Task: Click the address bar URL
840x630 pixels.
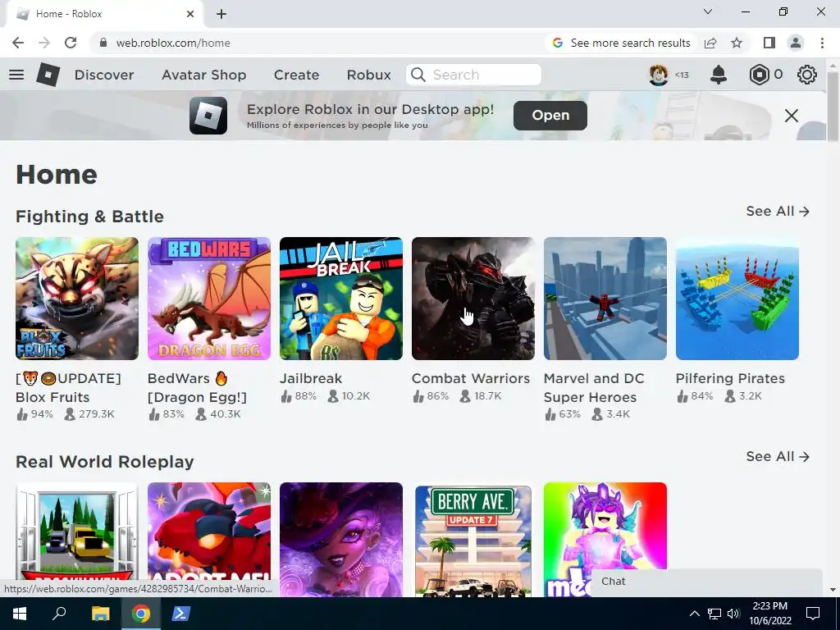Action: 173,43
